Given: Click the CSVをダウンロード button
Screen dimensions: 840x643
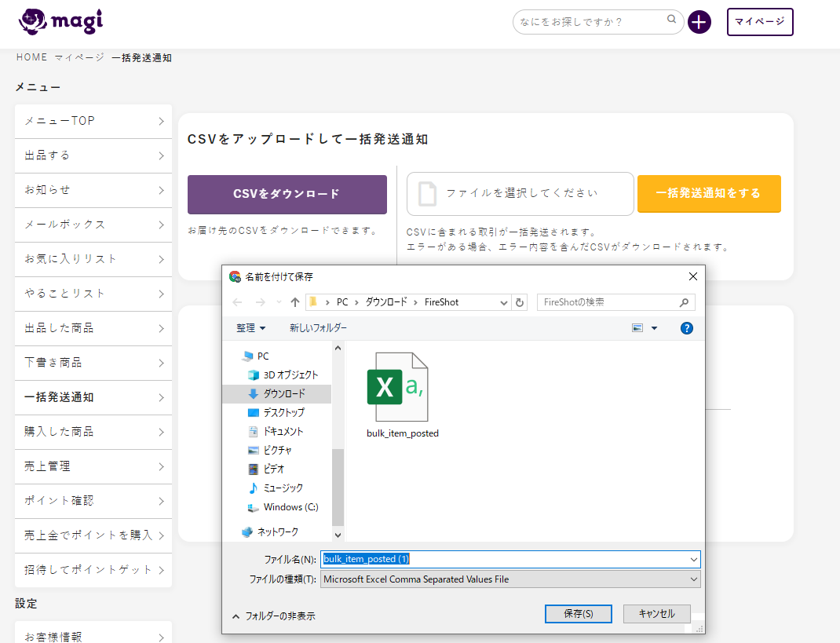Looking at the screenshot, I should point(287,194).
